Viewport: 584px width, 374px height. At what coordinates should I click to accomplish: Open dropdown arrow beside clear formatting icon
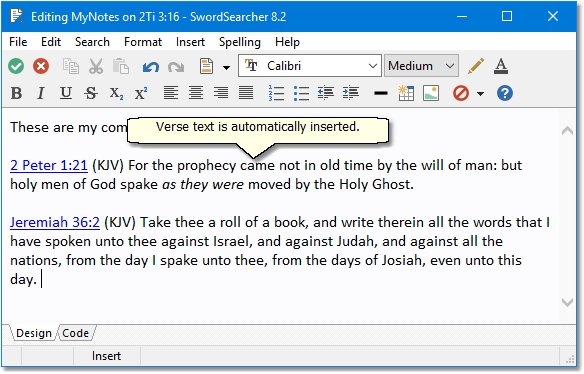(480, 94)
